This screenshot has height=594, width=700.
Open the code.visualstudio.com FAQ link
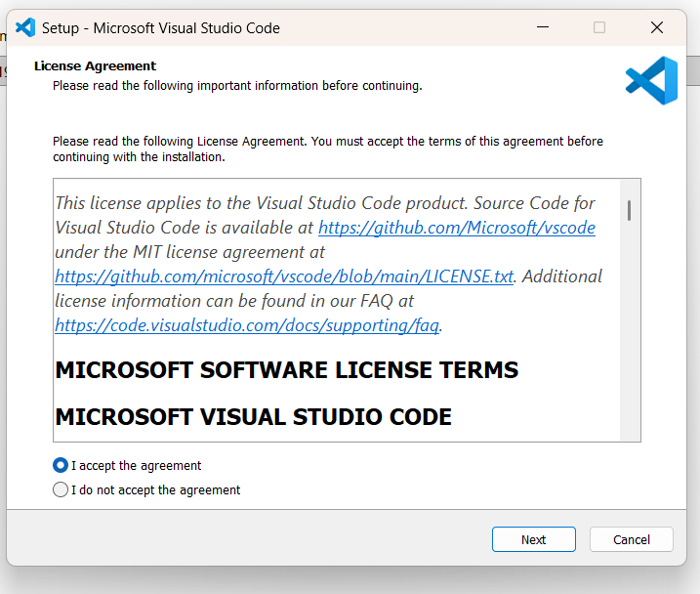tap(247, 325)
